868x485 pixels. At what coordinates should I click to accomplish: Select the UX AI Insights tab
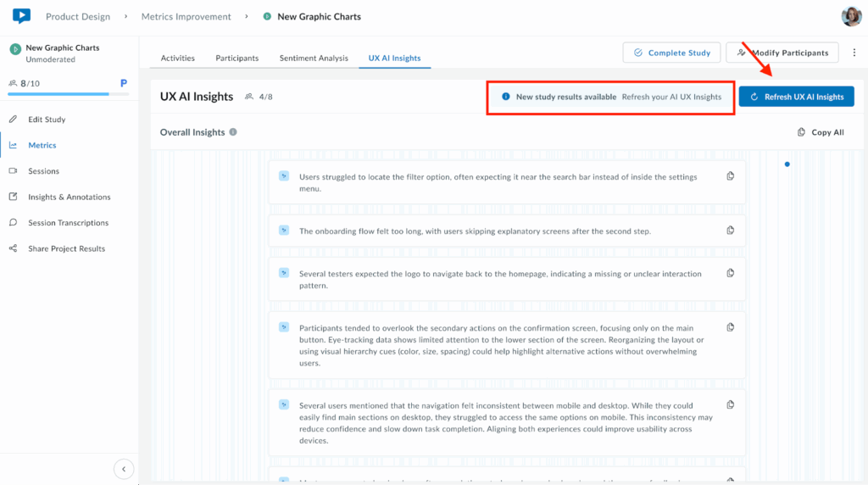[x=395, y=58]
